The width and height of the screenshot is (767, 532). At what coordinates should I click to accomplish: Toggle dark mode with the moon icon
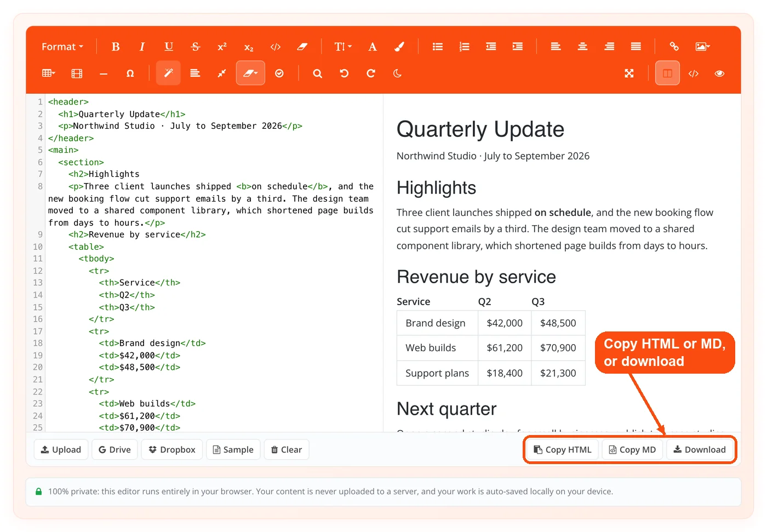pos(398,73)
